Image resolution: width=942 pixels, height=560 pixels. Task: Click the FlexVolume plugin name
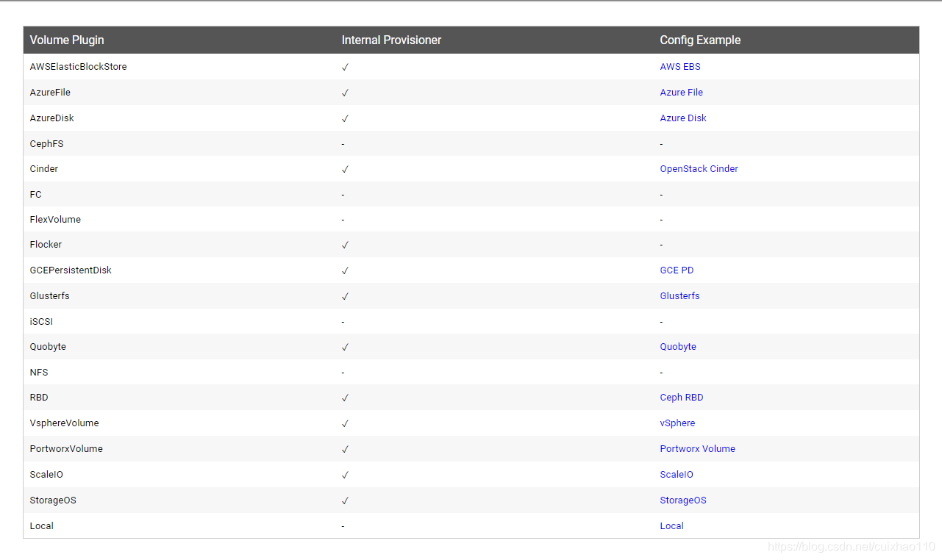tap(56, 219)
